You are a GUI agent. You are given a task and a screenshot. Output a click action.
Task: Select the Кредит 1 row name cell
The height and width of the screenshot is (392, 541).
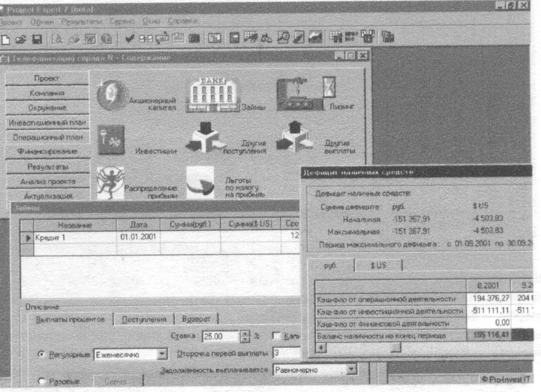[x=75, y=237]
